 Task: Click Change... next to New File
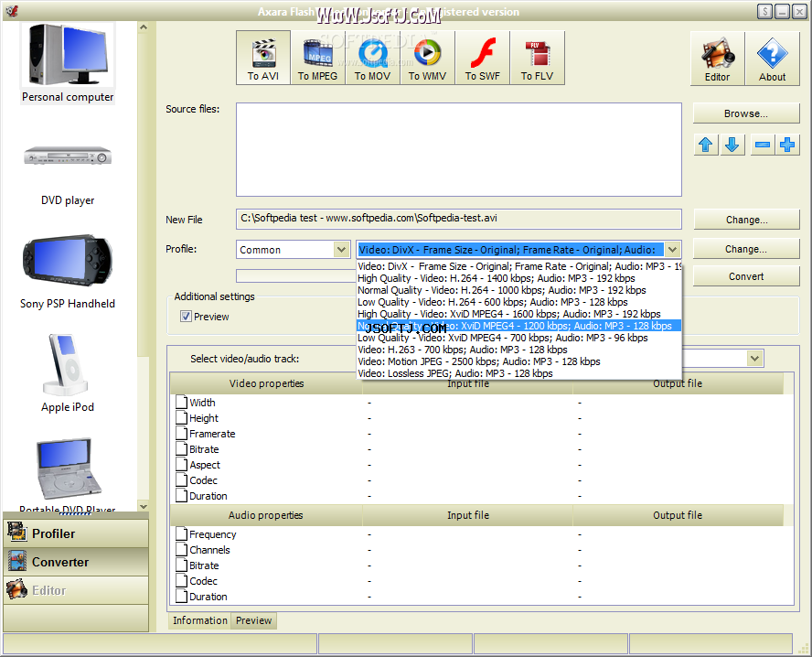tap(746, 220)
